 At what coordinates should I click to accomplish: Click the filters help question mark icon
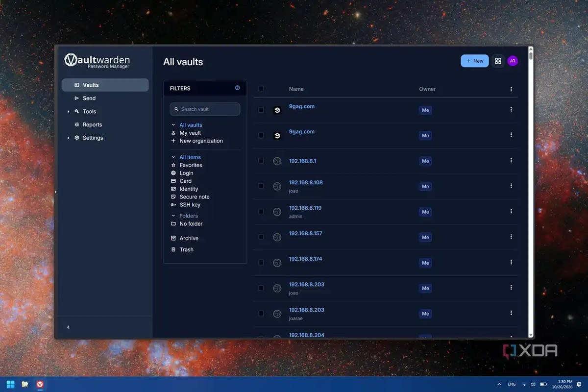[238, 88]
